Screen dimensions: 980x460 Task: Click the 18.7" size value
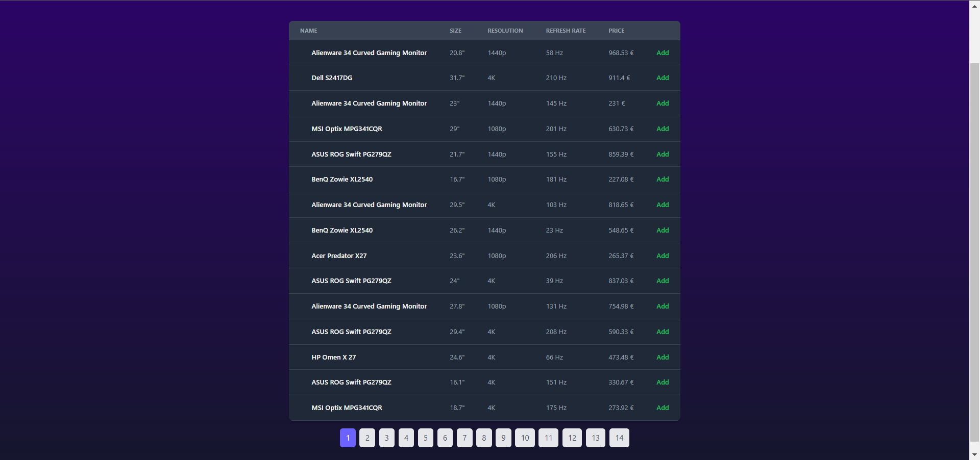(x=457, y=408)
